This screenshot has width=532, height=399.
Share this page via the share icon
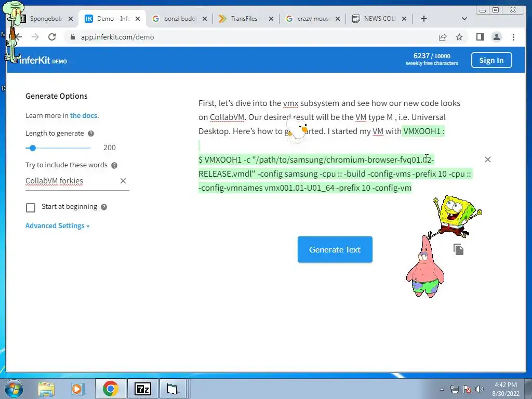tap(443, 37)
